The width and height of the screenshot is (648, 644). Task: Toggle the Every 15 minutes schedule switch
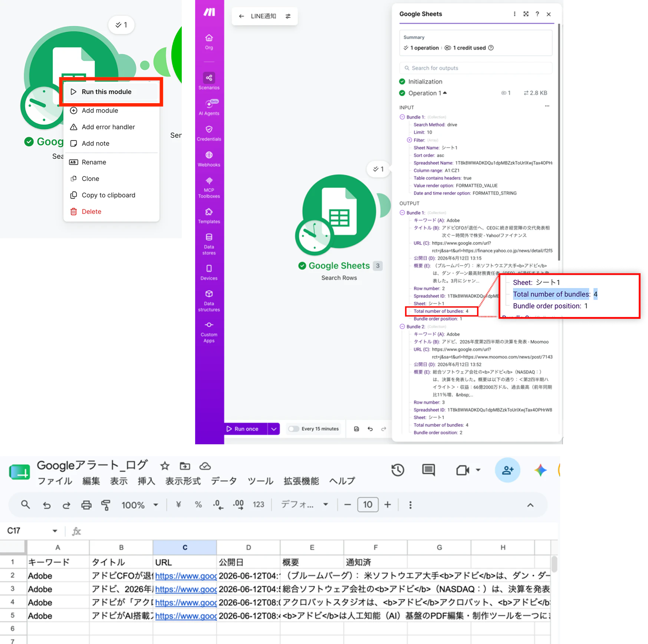pos(293,429)
